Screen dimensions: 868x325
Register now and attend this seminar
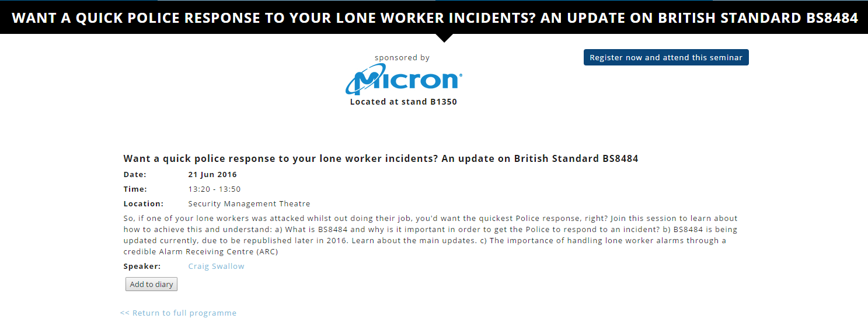(666, 57)
